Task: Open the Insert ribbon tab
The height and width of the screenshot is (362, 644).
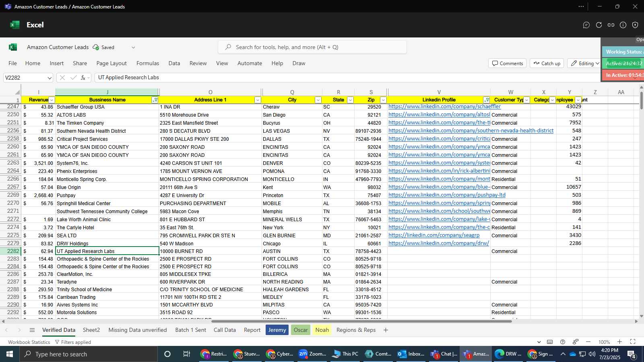Action: coord(57,64)
